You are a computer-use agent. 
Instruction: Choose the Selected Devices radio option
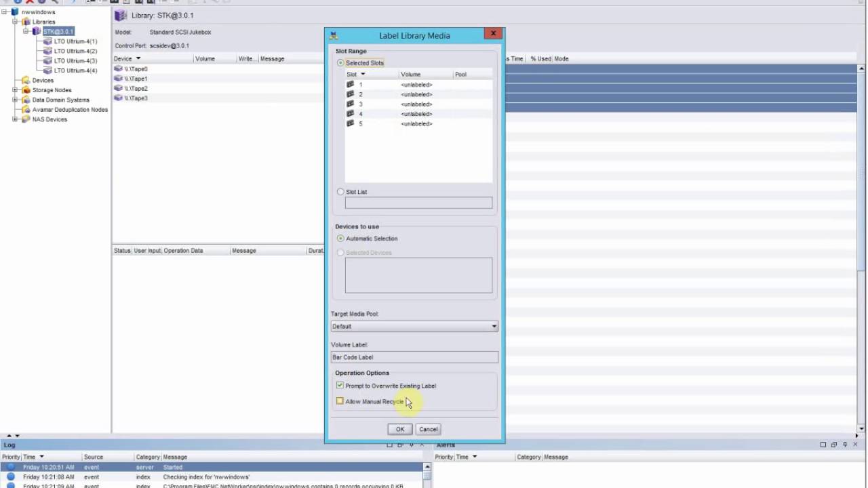pos(340,253)
